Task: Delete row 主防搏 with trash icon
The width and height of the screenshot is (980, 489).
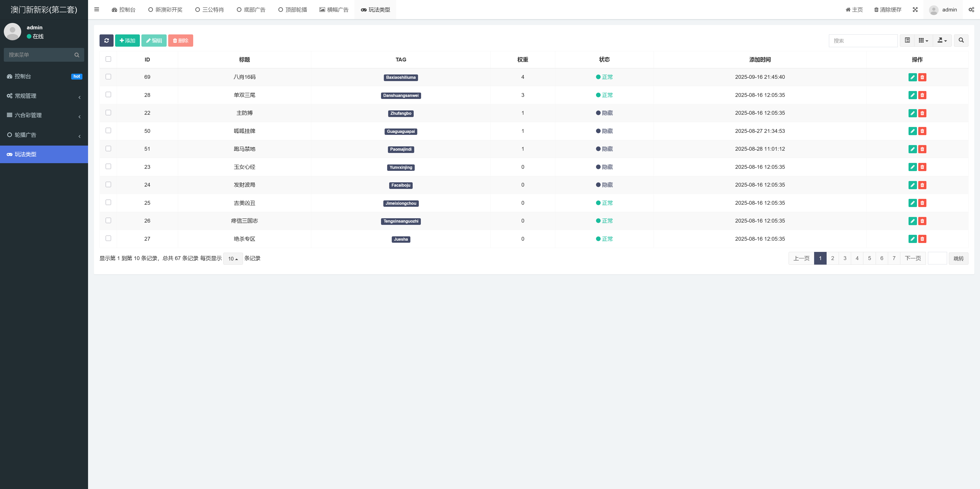Action: click(x=922, y=113)
